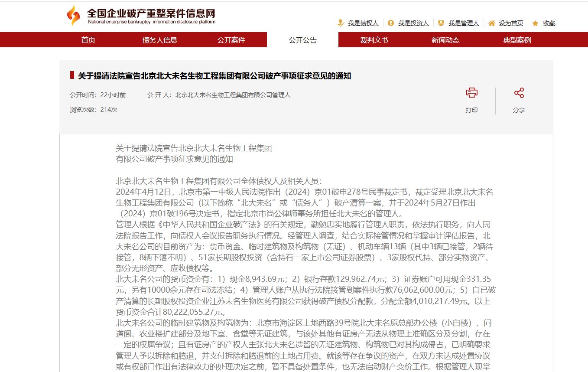Open the 典型案例 navigation tab
Viewport: 588px width, 372px height.
(517, 40)
